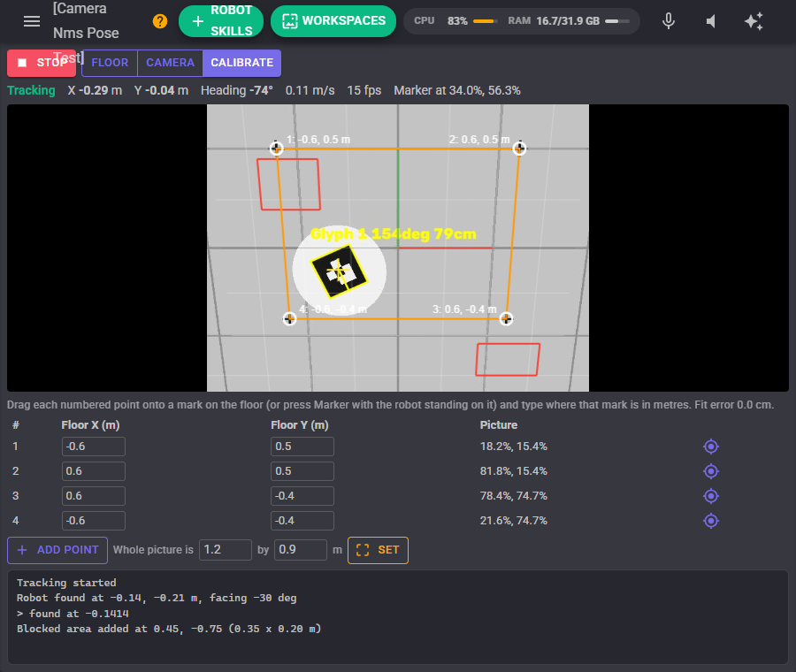
Task: Click the 'Floor Y (m)' column header
Action: click(x=300, y=425)
